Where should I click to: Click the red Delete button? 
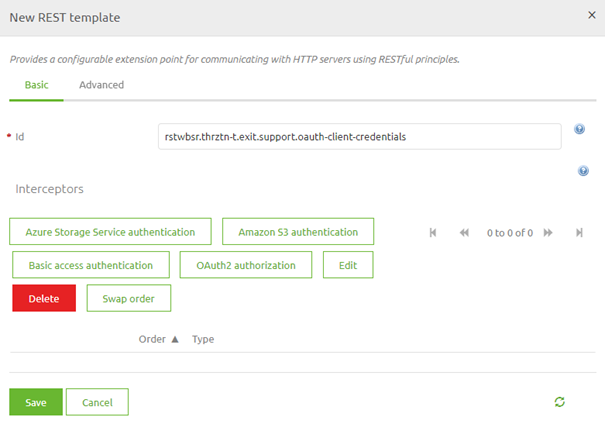click(x=44, y=298)
